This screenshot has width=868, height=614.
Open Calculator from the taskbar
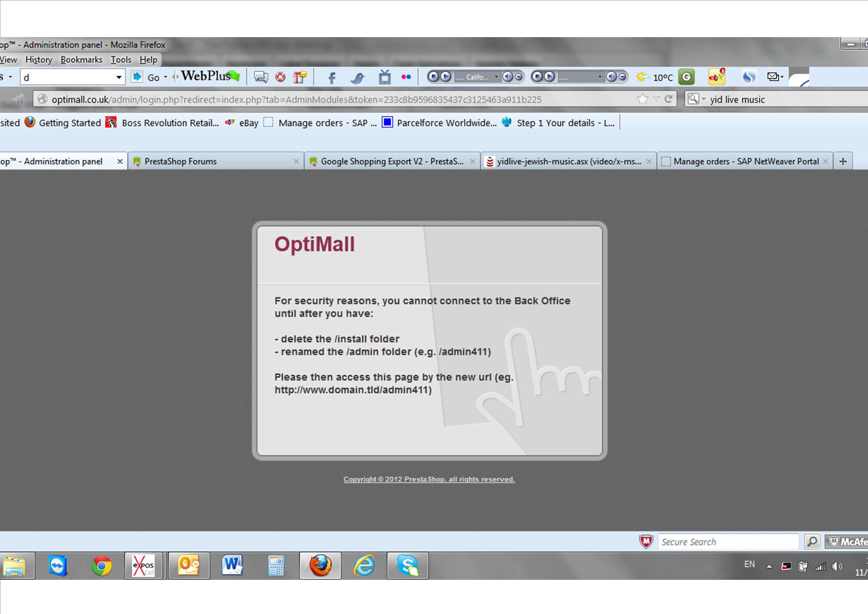(276, 565)
